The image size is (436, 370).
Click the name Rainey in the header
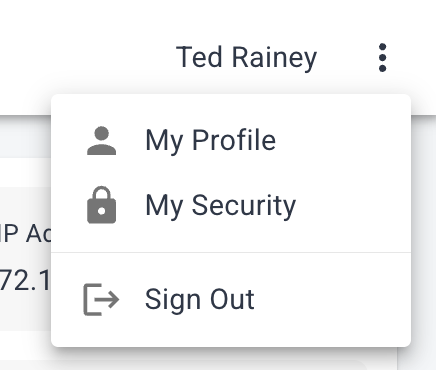(x=274, y=59)
